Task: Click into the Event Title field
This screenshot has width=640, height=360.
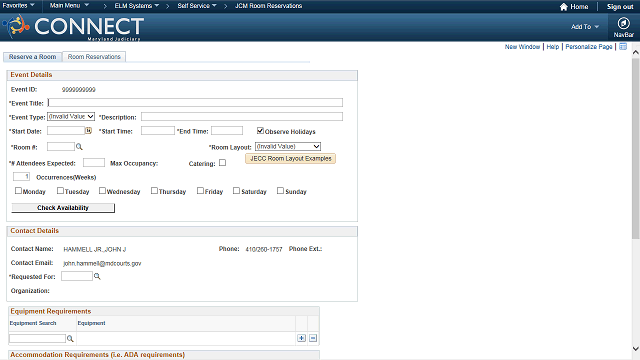Action: (x=195, y=102)
